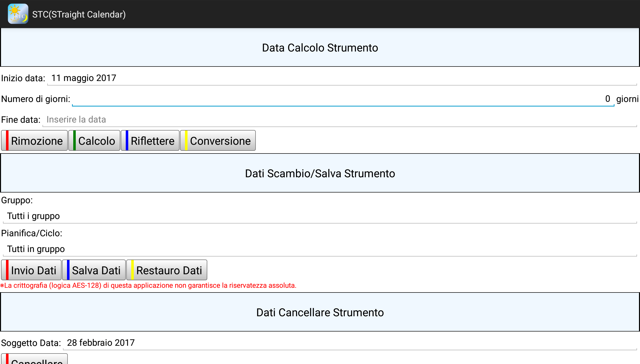Tap the Data Calcolo Strumento header
This screenshot has height=364, width=640.
(320, 48)
